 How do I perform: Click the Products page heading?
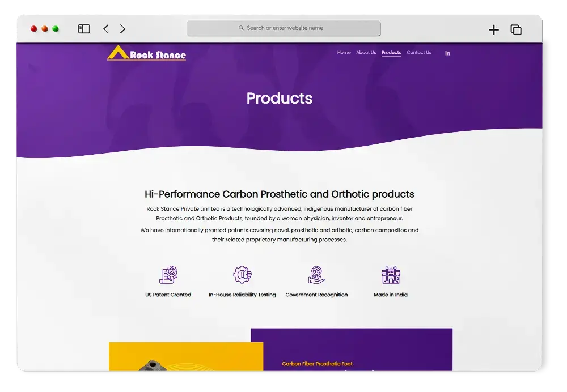279,98
